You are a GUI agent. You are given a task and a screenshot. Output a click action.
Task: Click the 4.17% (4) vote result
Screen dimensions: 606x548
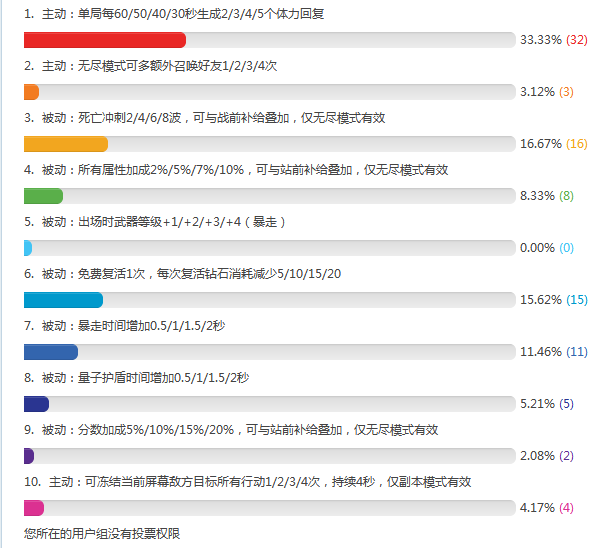pyautogui.click(x=546, y=508)
